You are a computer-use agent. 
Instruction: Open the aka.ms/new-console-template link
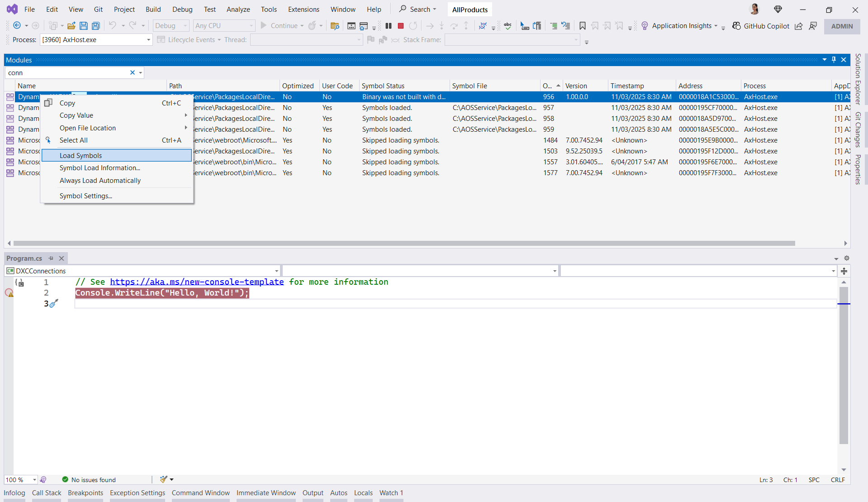click(197, 282)
